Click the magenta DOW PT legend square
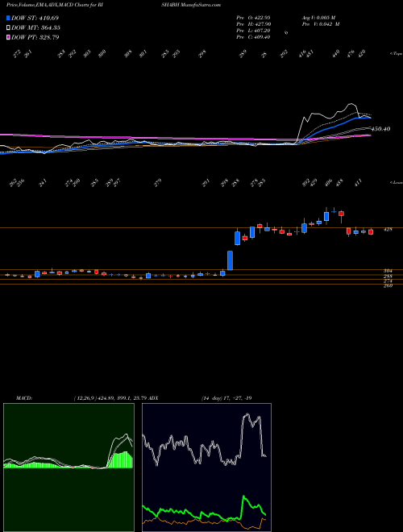Image resolution: width=403 pixels, height=532 pixels. [x=8, y=37]
